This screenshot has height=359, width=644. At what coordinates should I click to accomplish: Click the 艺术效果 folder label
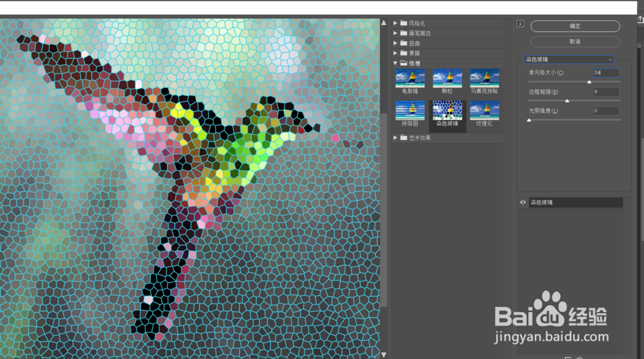click(x=420, y=138)
